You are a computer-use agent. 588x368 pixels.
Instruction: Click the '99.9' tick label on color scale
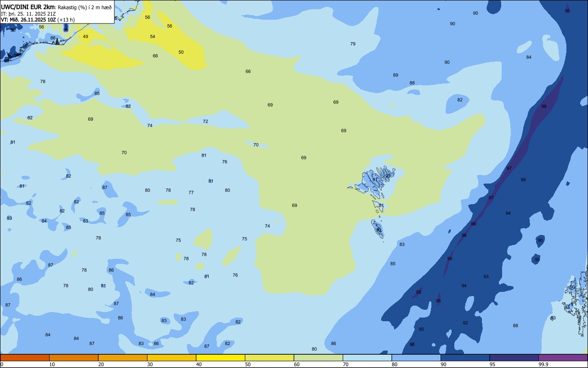(543, 364)
